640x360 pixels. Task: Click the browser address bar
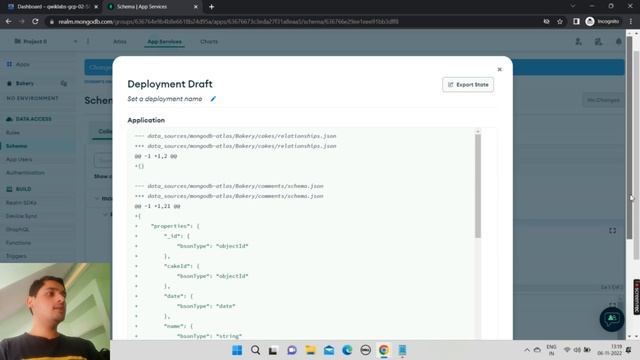(294, 21)
